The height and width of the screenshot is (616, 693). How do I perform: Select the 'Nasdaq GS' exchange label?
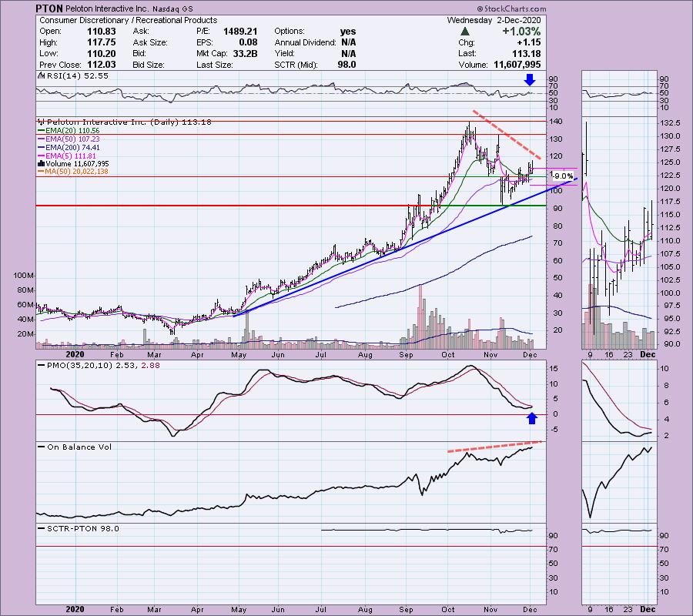point(171,8)
